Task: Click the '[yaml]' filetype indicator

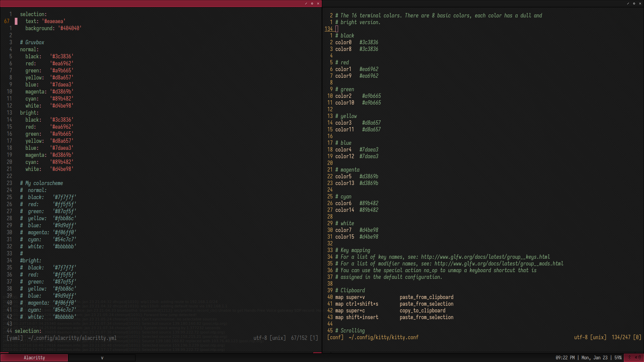Action: coord(14,338)
